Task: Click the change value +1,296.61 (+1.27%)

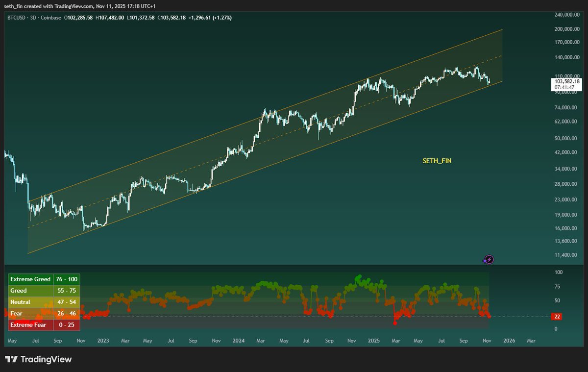Action: pyautogui.click(x=210, y=18)
